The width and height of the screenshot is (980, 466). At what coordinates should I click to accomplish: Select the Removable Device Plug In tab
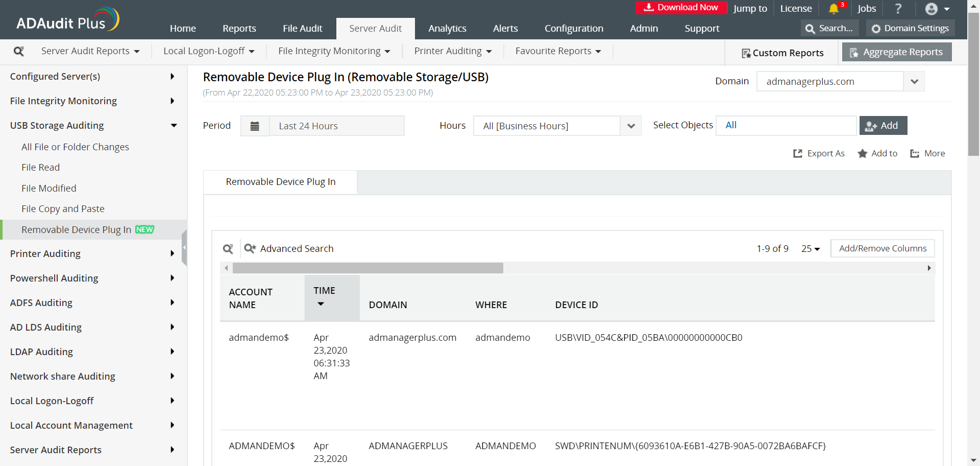(281, 181)
